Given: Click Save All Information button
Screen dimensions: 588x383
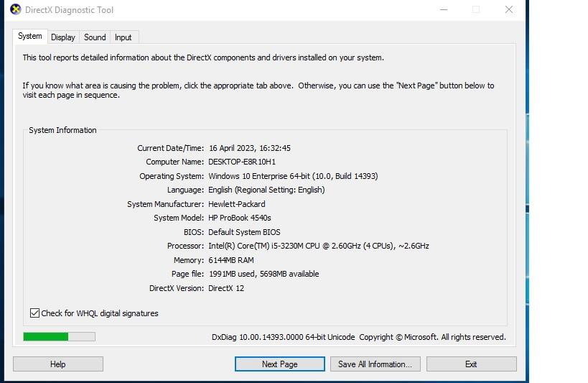Looking at the screenshot, I should point(375,364).
